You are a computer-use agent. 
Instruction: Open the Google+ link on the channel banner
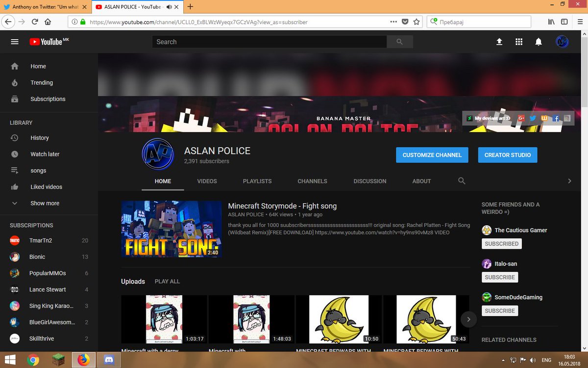click(521, 118)
